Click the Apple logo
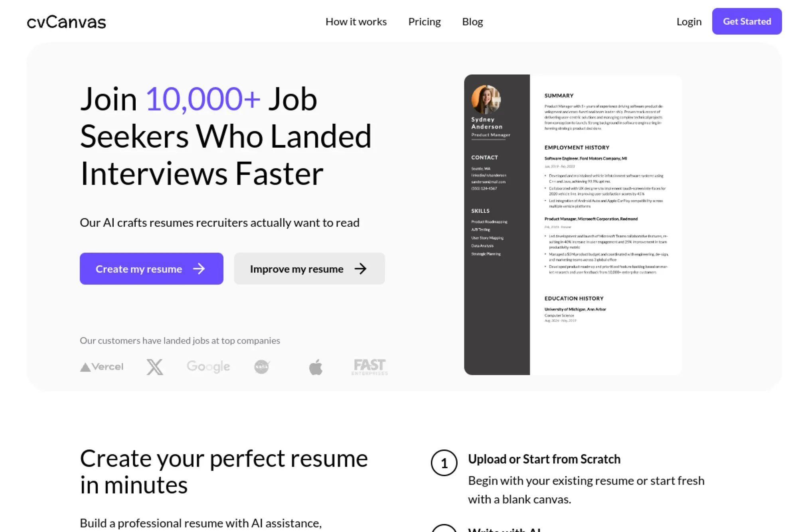The height and width of the screenshot is (532, 798). point(316,367)
